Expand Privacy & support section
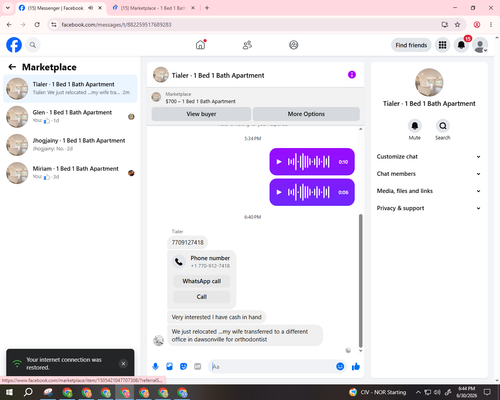This screenshot has width=500, height=400. 429,208
